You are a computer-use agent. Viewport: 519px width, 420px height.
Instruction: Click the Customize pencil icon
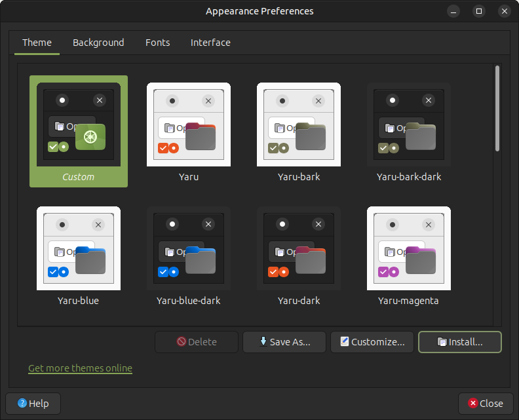click(x=344, y=342)
